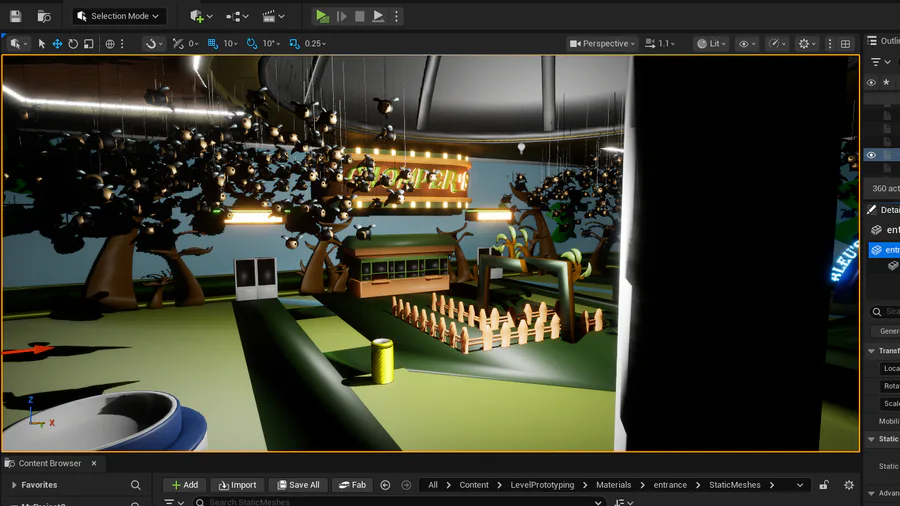Toggle visibility eye of highlighted outliner row

[871, 155]
